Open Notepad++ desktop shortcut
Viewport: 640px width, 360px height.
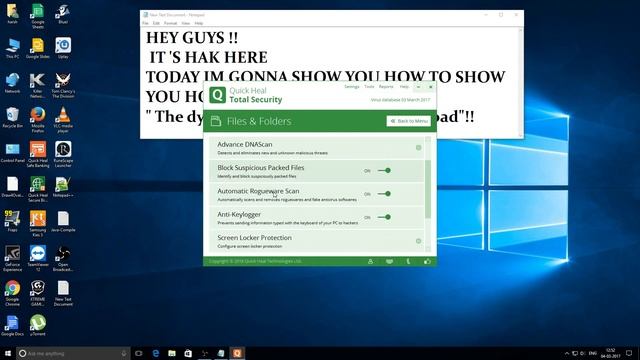point(63,187)
